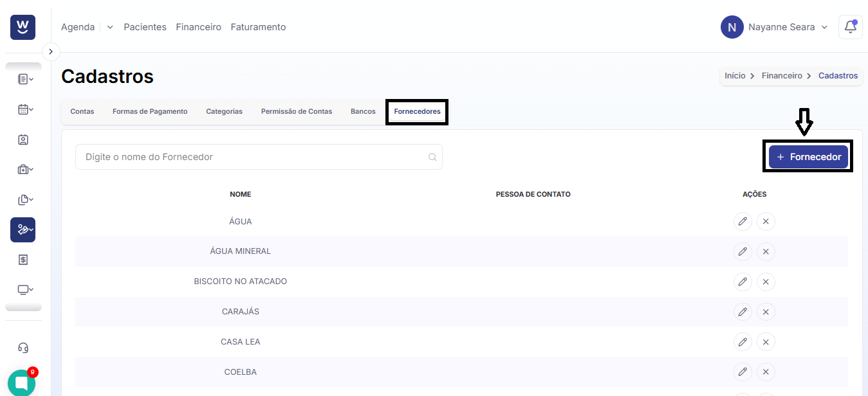
Task: Click the PESSOA DE CONTATO column header
Action: [x=533, y=194]
